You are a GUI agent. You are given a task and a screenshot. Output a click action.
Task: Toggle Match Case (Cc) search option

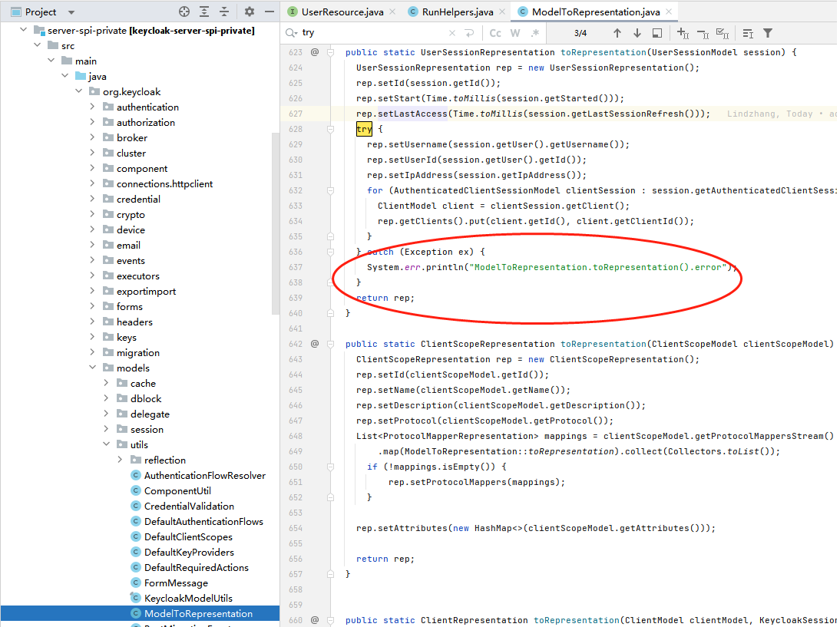(495, 33)
